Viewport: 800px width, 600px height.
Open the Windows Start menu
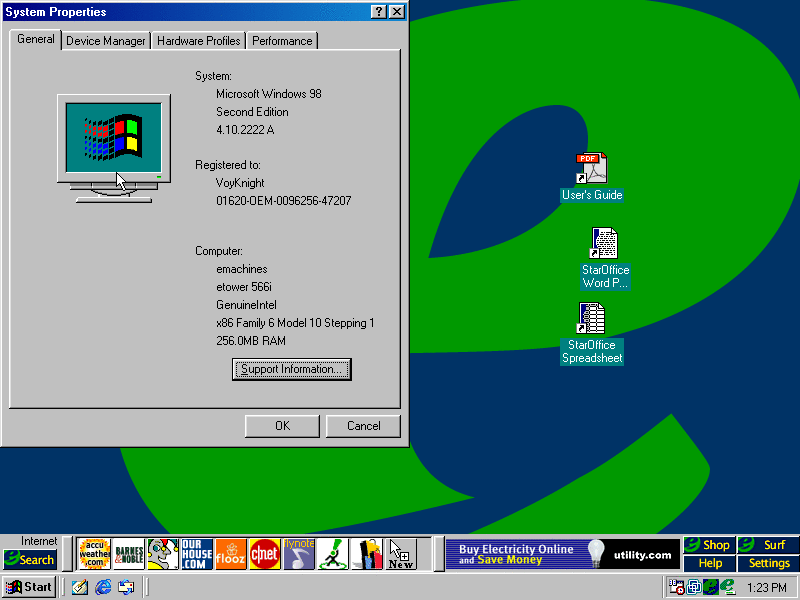coord(28,587)
